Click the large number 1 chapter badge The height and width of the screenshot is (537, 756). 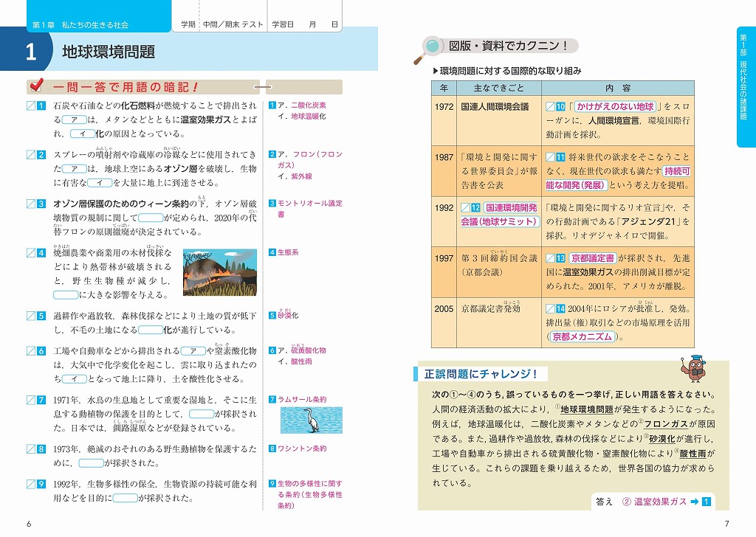[x=30, y=51]
